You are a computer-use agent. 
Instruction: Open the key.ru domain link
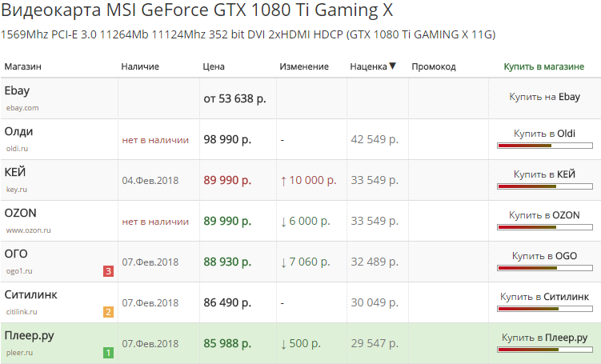(17, 190)
